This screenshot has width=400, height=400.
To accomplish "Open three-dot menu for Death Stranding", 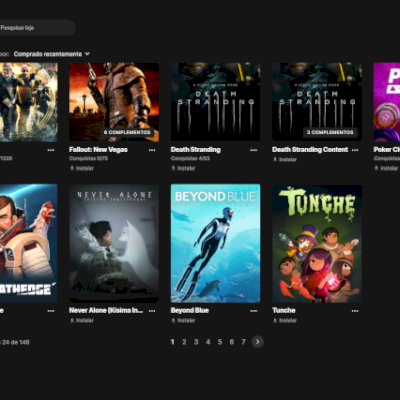I will (x=254, y=150).
